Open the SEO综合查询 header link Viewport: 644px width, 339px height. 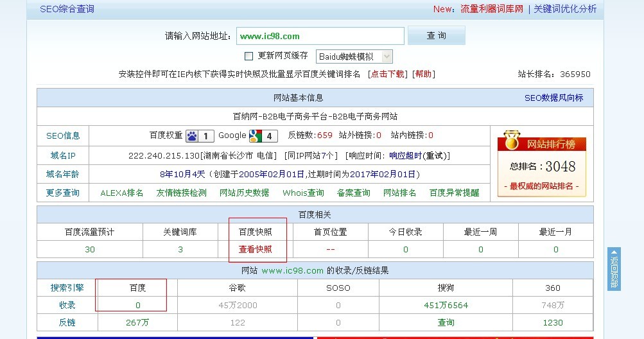point(67,9)
